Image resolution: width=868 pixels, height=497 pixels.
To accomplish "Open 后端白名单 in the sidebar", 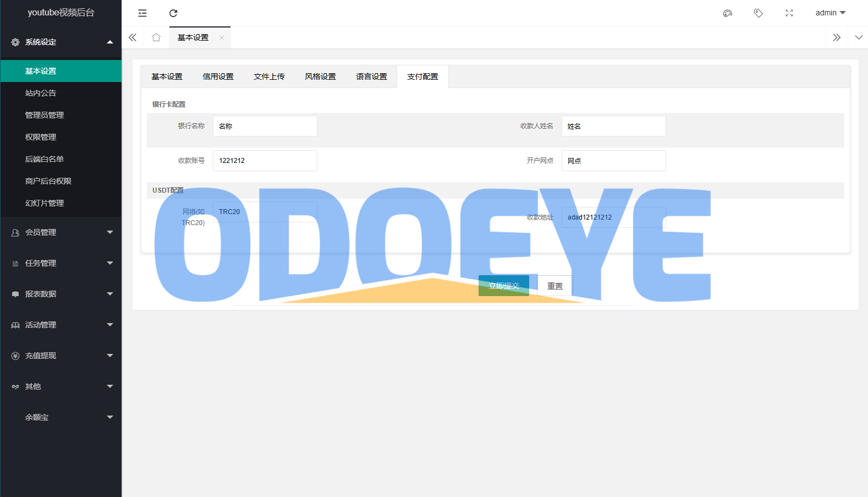I will point(61,159).
